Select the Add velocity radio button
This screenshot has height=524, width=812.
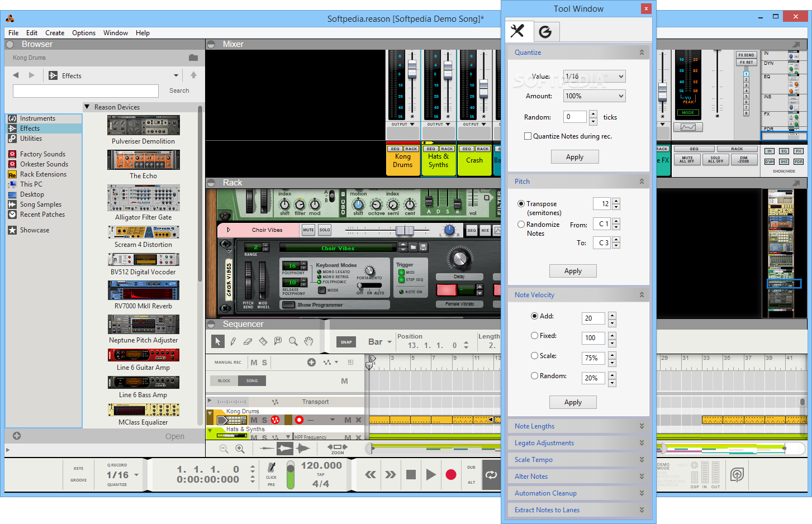(534, 316)
